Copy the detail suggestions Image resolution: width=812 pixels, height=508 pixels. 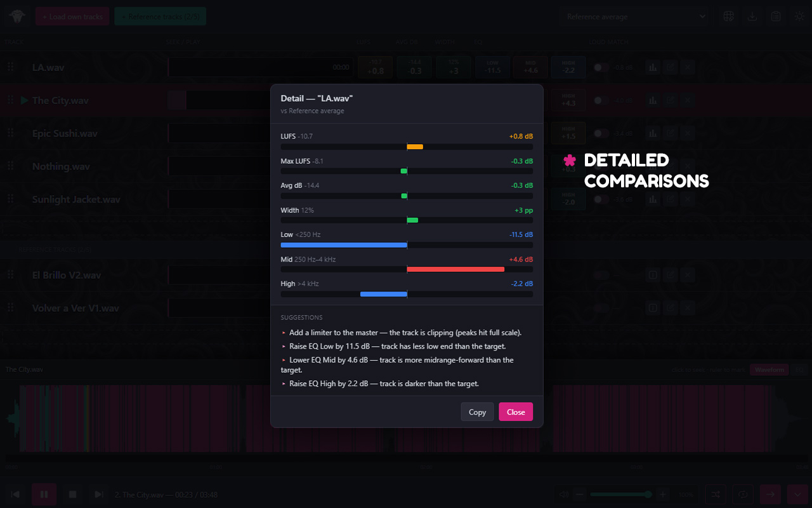(x=477, y=412)
